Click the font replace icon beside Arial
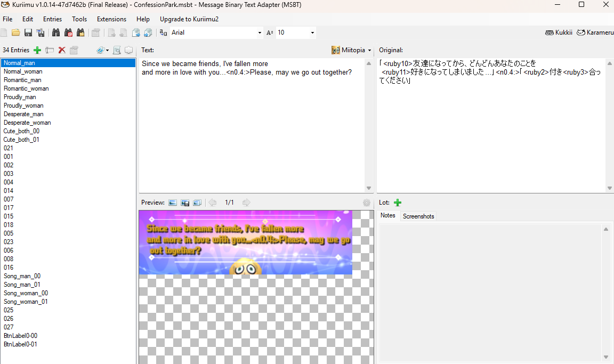The height and width of the screenshot is (364, 614). [163, 33]
